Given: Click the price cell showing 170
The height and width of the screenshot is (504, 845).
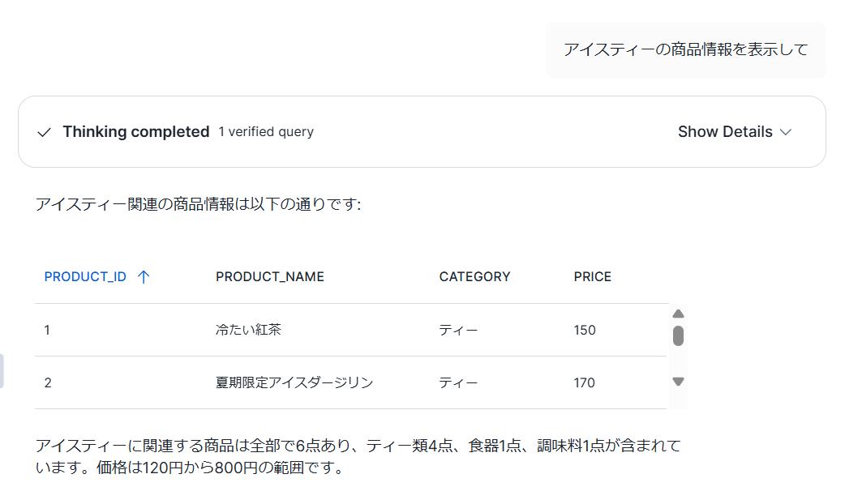Looking at the screenshot, I should [x=584, y=382].
